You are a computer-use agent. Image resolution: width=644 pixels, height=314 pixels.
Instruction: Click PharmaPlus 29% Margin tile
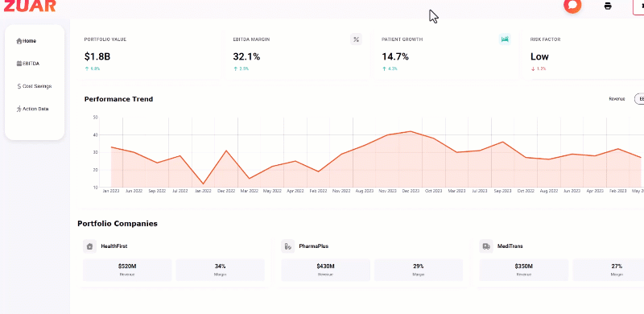tap(419, 270)
